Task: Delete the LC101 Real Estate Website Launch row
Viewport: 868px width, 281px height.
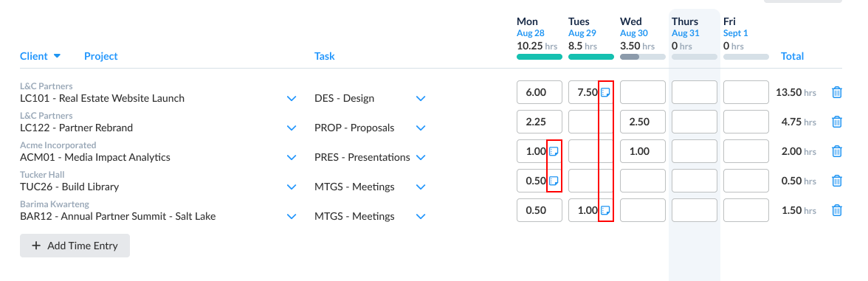Action: [x=837, y=92]
